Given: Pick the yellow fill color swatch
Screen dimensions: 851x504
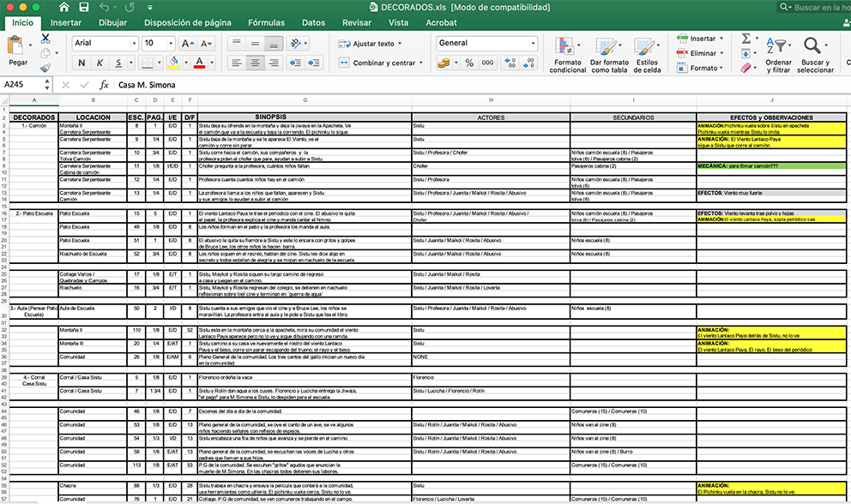Looking at the screenshot, I should coord(173,63).
